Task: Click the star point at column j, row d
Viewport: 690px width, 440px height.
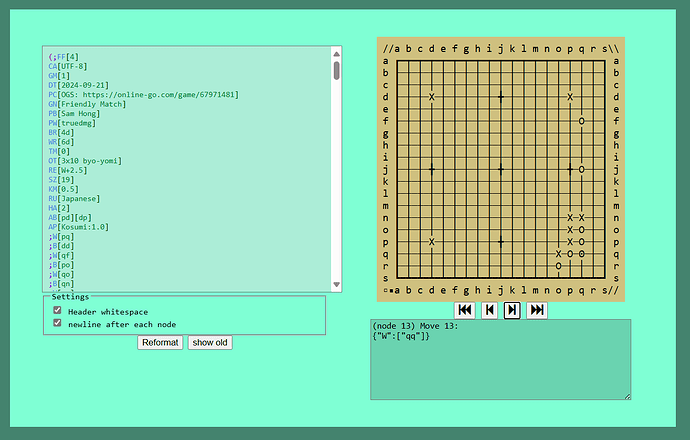Action: [x=501, y=97]
